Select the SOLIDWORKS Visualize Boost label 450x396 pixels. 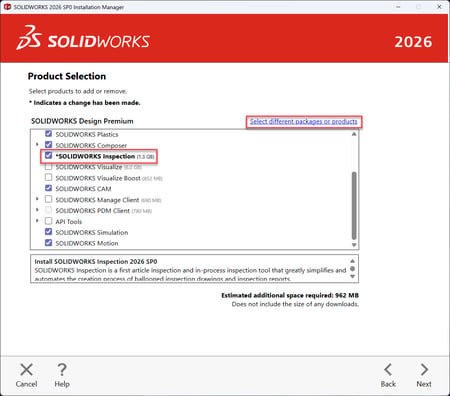click(98, 178)
